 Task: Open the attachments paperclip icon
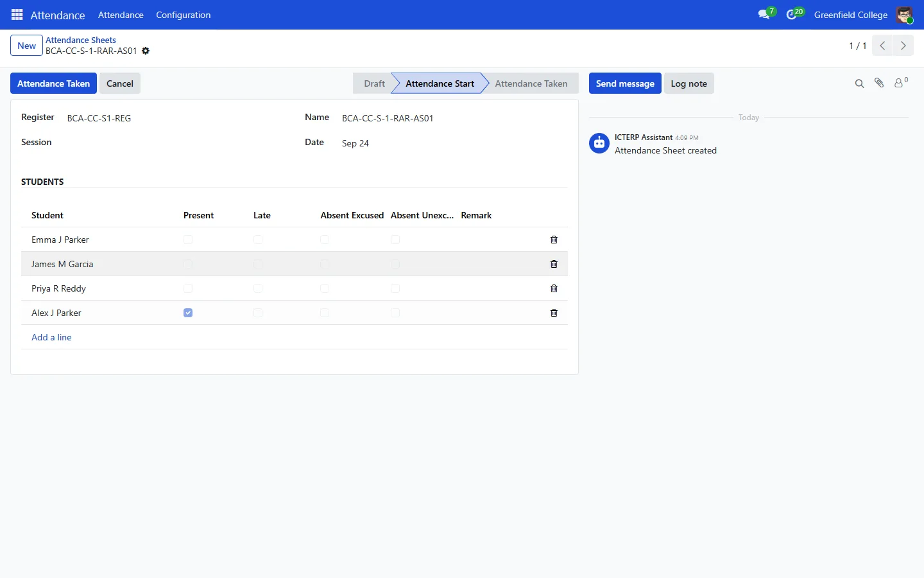click(x=879, y=83)
